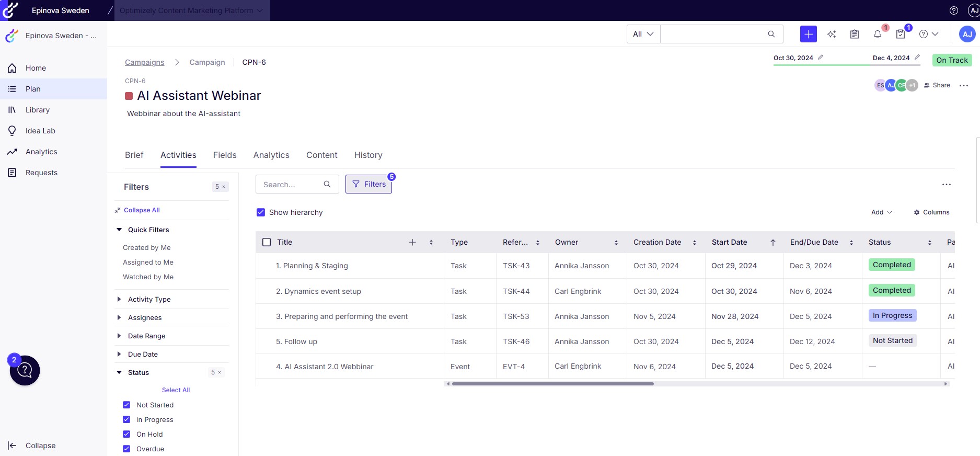This screenshot has width=980, height=456.
Task: Switch to the campaign Analytics tab
Action: (x=271, y=155)
